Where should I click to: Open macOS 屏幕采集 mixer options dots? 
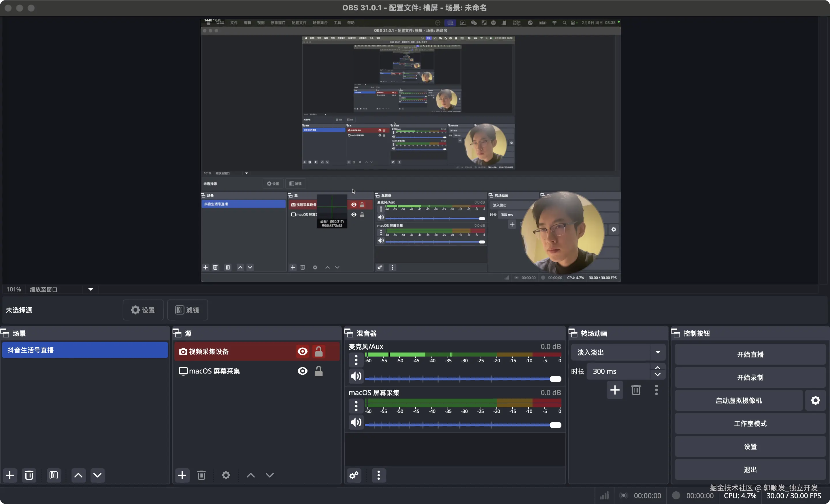pyautogui.click(x=356, y=406)
